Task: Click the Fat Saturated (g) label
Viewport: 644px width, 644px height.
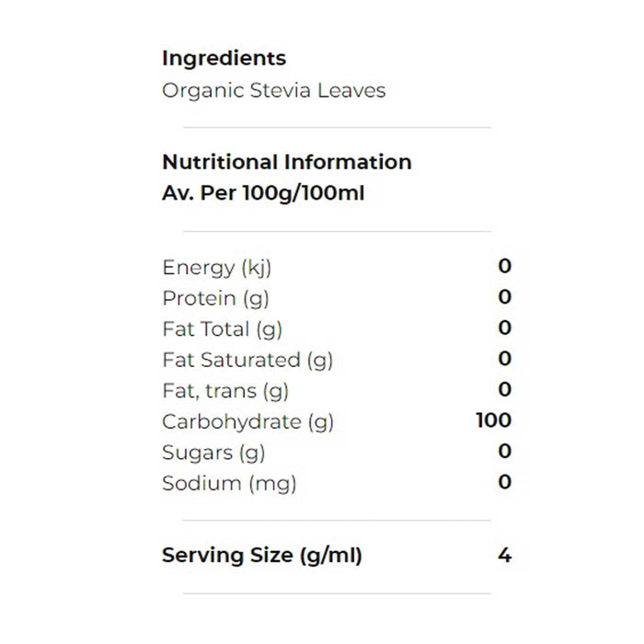Action: 247,360
